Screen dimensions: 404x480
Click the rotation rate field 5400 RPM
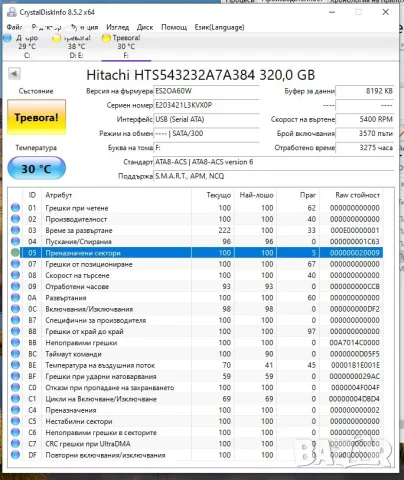click(365, 119)
